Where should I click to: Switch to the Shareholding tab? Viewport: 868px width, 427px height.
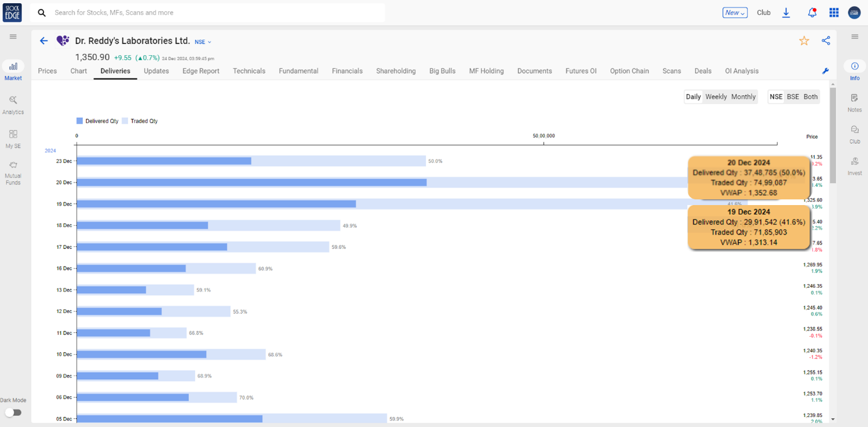396,71
